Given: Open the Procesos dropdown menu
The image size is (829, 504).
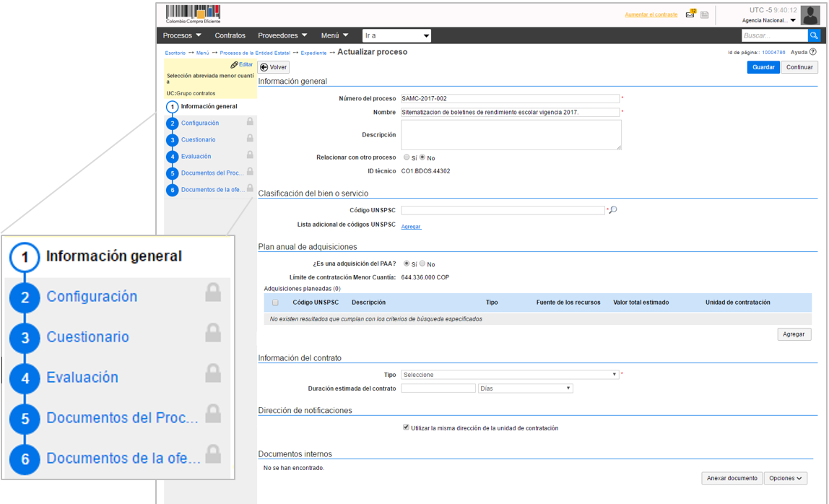Looking at the screenshot, I should point(182,35).
